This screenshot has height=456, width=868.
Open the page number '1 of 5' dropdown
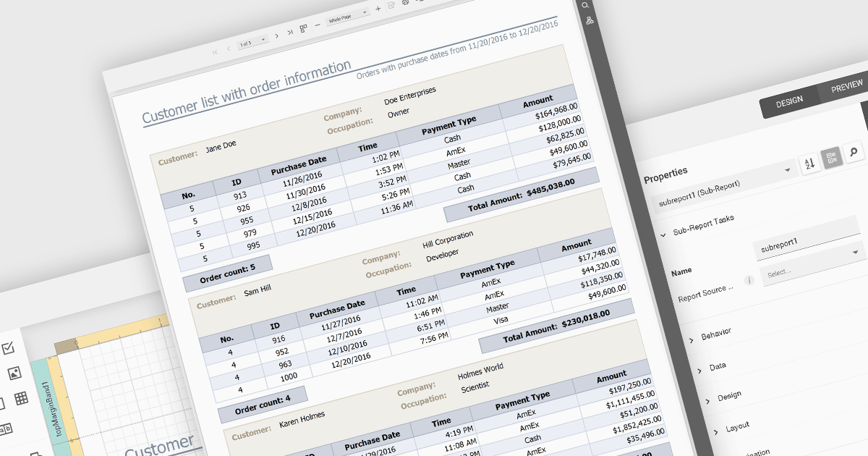[253, 42]
